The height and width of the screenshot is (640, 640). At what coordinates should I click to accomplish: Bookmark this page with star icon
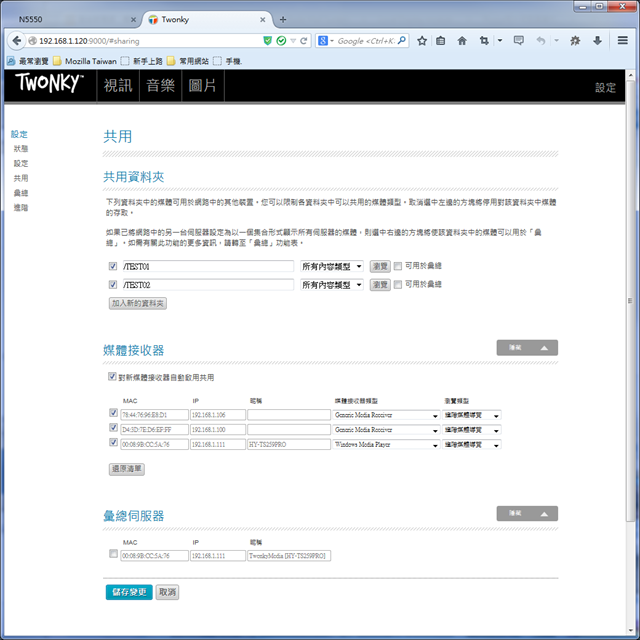(422, 41)
